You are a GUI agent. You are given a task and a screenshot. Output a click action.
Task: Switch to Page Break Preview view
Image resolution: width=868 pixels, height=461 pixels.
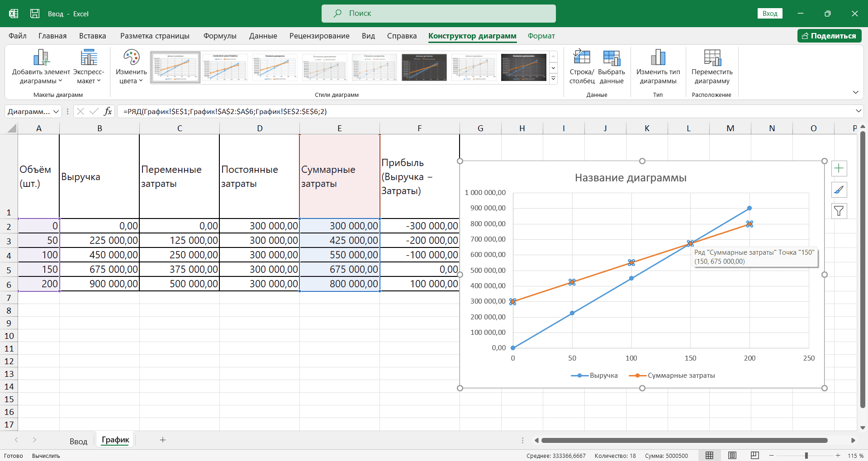click(x=754, y=456)
